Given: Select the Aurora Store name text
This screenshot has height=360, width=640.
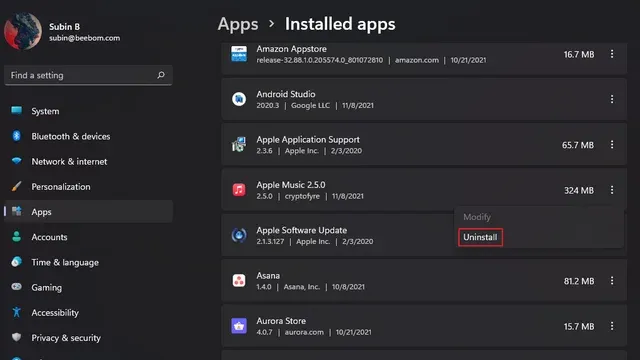Looking at the screenshot, I should pos(281,321).
